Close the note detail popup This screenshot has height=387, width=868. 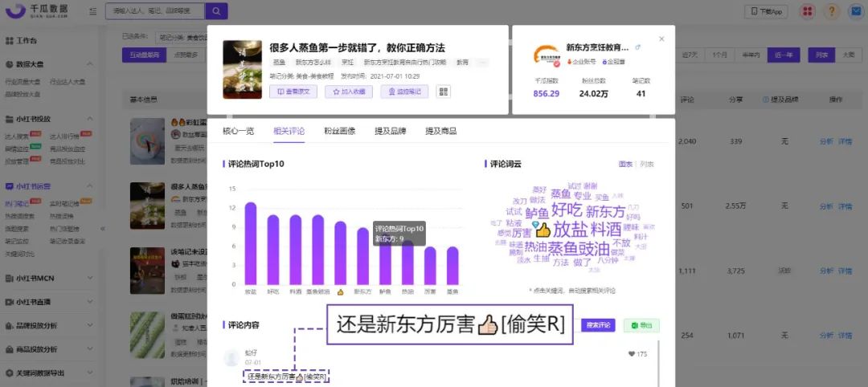[661, 39]
